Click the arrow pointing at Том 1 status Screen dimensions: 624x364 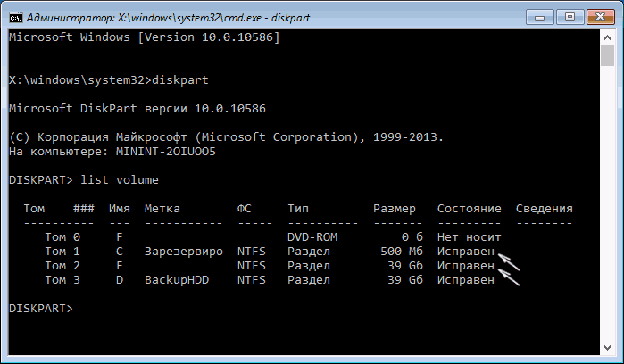(510, 260)
